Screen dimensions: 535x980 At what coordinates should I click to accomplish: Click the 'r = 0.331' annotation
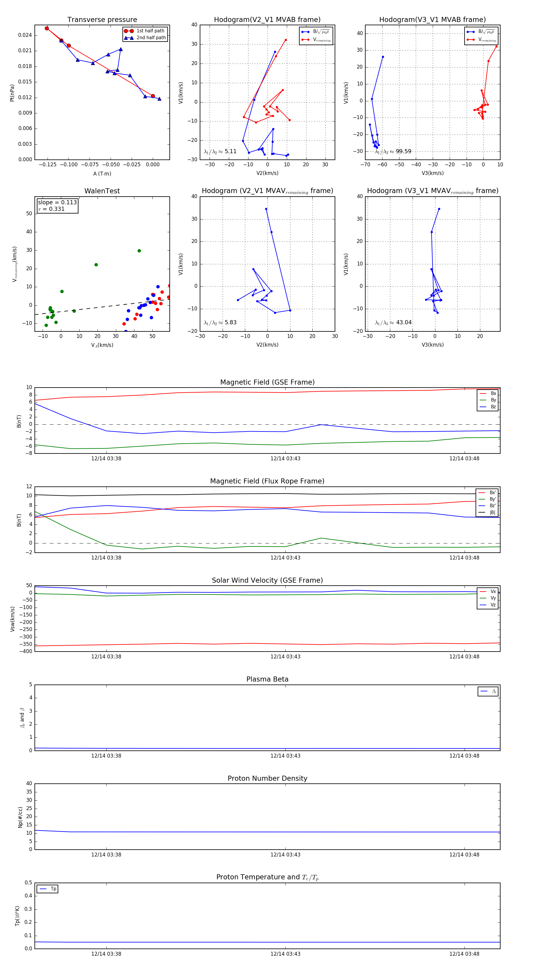51,209
